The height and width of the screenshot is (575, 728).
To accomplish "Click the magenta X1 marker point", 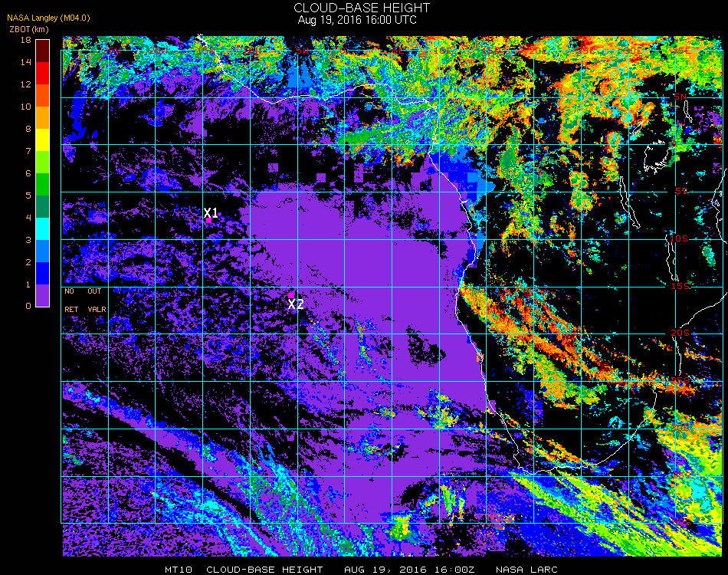I will pos(209,221).
